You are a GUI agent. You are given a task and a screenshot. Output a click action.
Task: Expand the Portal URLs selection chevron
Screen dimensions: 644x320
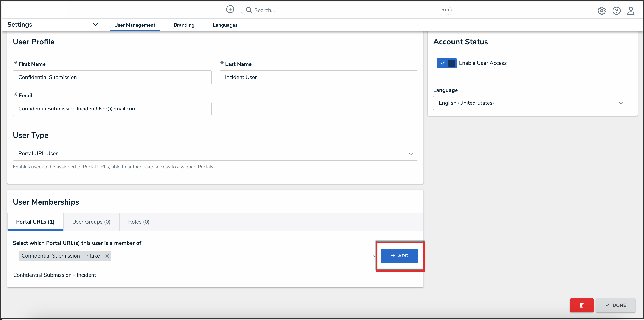374,256
